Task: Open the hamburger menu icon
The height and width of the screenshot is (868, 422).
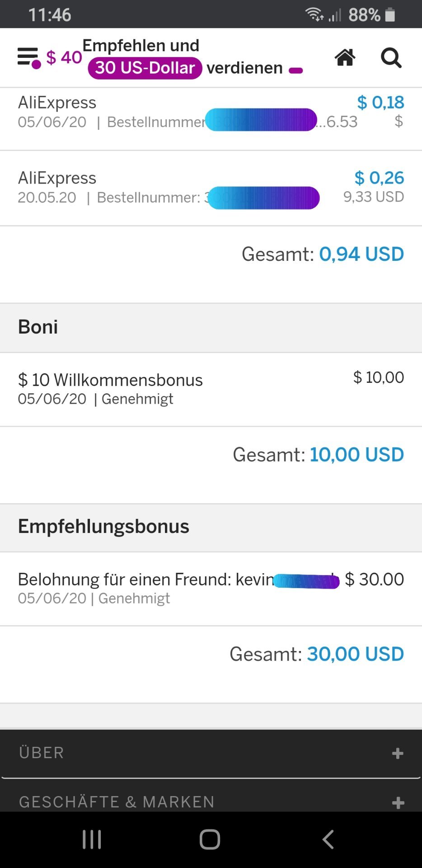Action: coord(29,57)
